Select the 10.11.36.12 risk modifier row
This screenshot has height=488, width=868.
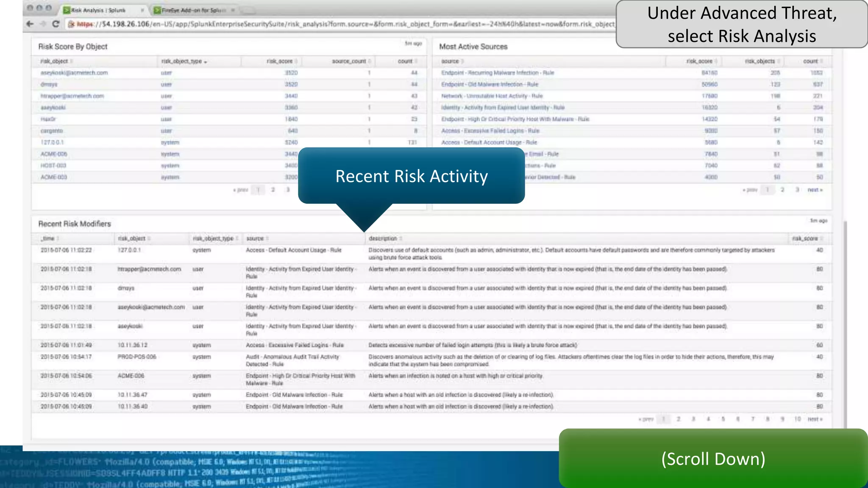tap(431, 345)
